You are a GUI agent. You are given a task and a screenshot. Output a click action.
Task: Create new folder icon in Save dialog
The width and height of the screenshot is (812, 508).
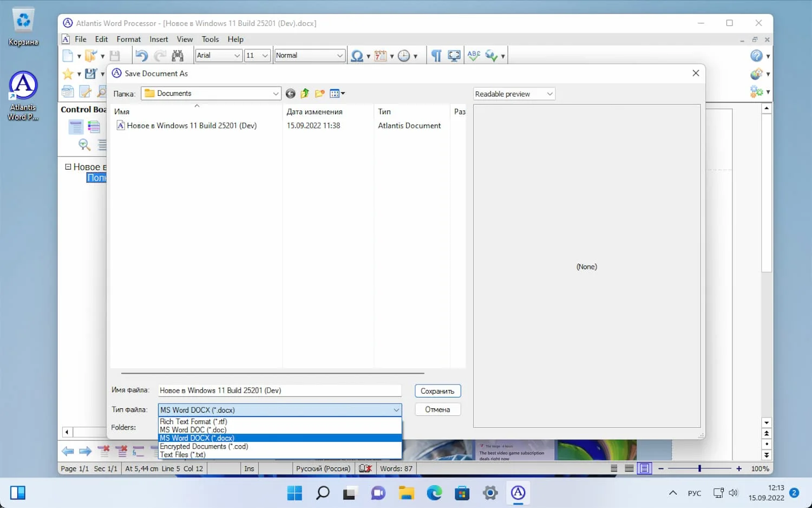pyautogui.click(x=320, y=94)
